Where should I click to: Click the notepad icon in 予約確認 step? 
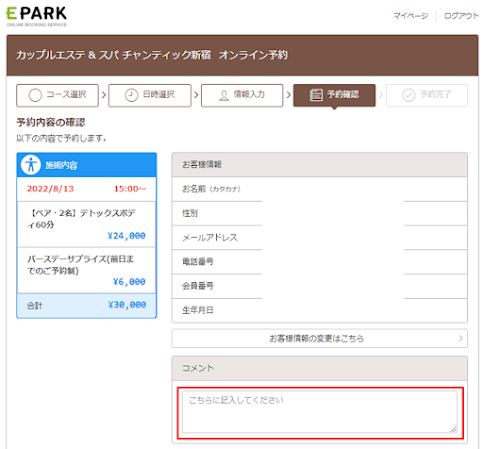point(316,95)
